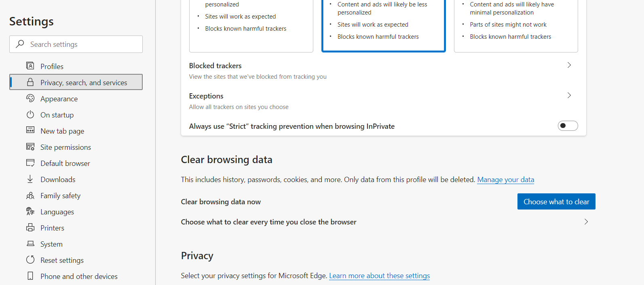
Task: Click the Reset settings icon
Action: pos(30,260)
